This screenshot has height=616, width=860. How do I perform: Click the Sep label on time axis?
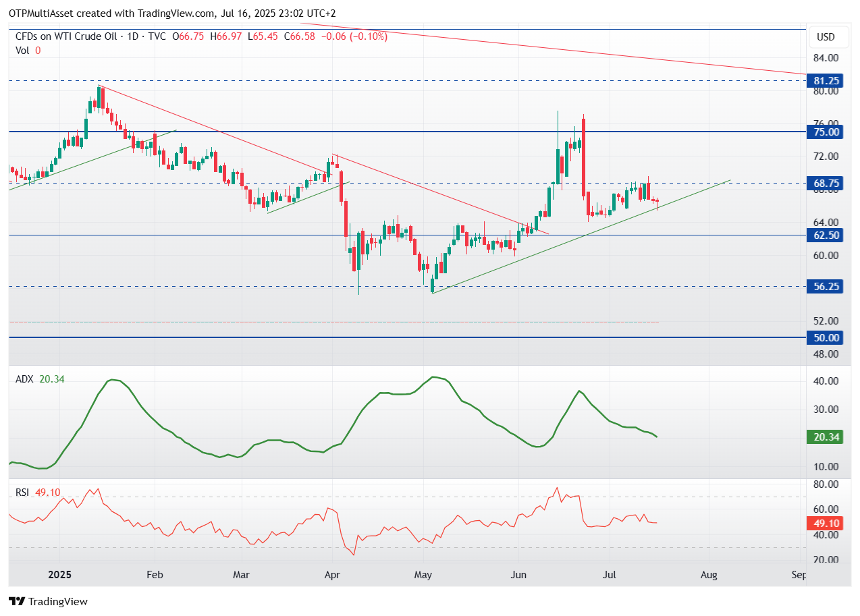coord(799,575)
